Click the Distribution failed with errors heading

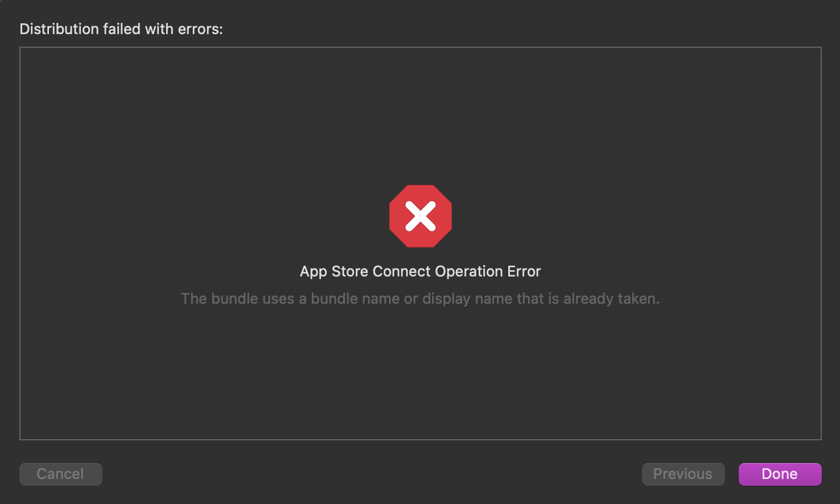click(121, 29)
